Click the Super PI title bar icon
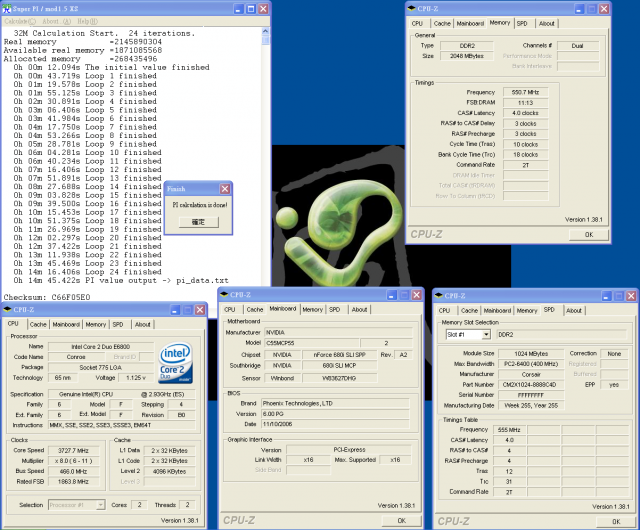 coord(7,9)
